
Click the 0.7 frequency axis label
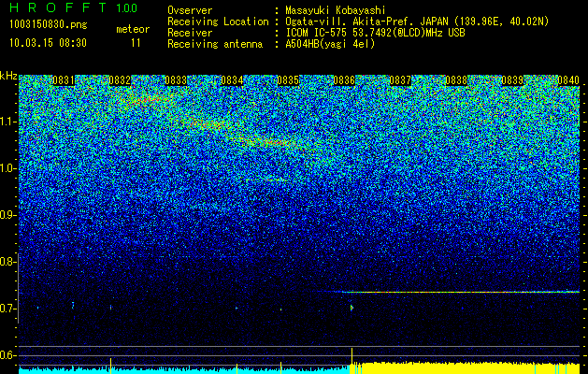coord(7,309)
